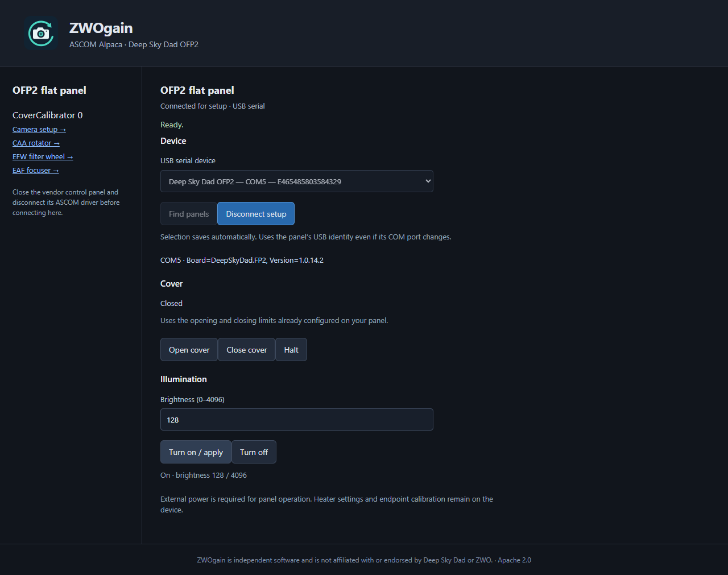
Task: Click the CoverCalibrator 0 sidebar label
Action: tap(48, 115)
